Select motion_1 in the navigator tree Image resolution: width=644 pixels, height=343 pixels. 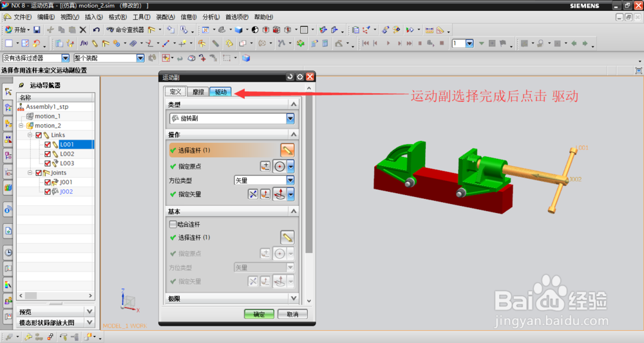click(x=47, y=116)
